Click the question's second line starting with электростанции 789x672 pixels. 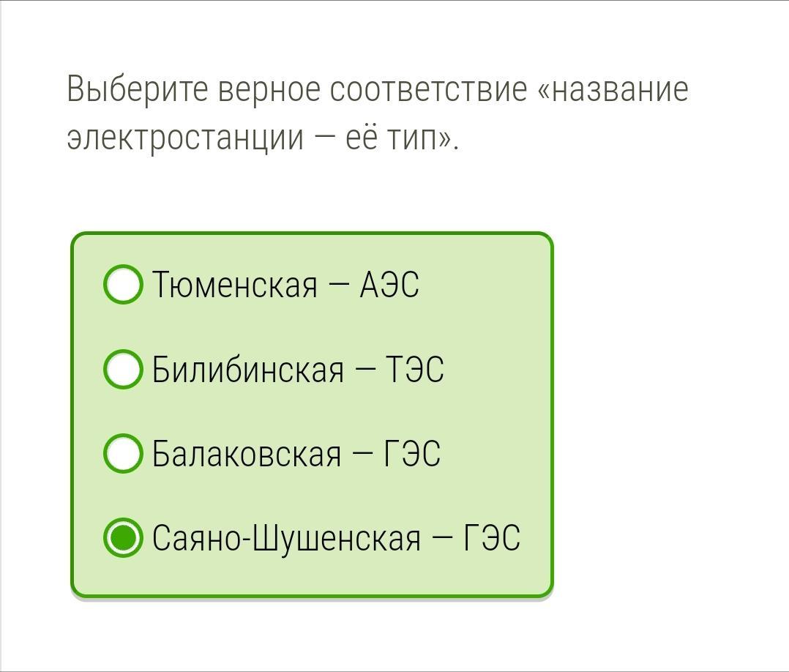coord(262,137)
